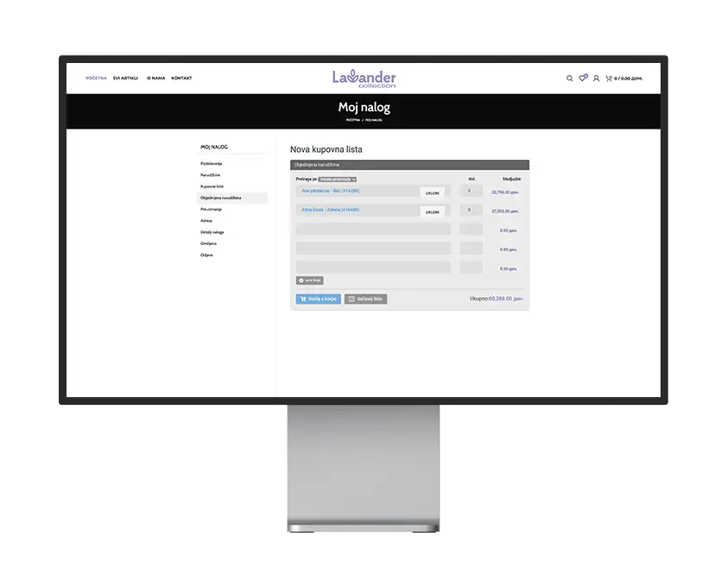Image resolution: width=728 pixels, height=575 pixels.
Task: Click quantity field in fourth row
Action: (471, 248)
